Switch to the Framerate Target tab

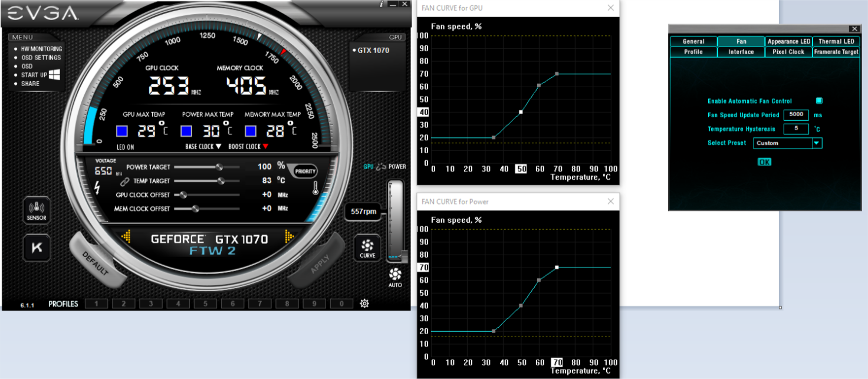(836, 52)
